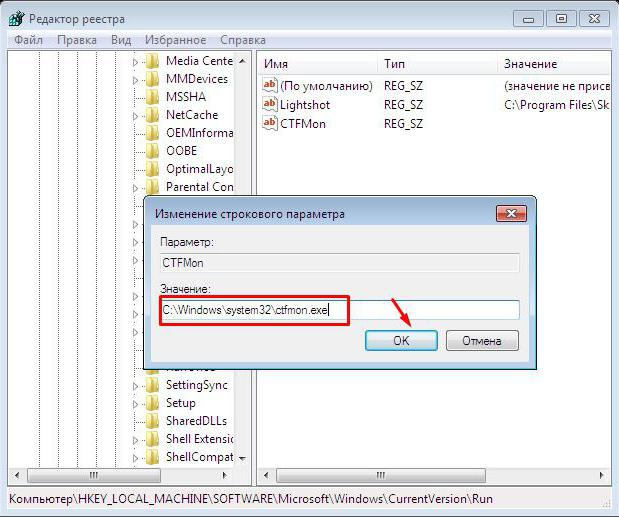The width and height of the screenshot is (619, 517).
Task: Open the Справка menu
Action: pyautogui.click(x=243, y=40)
